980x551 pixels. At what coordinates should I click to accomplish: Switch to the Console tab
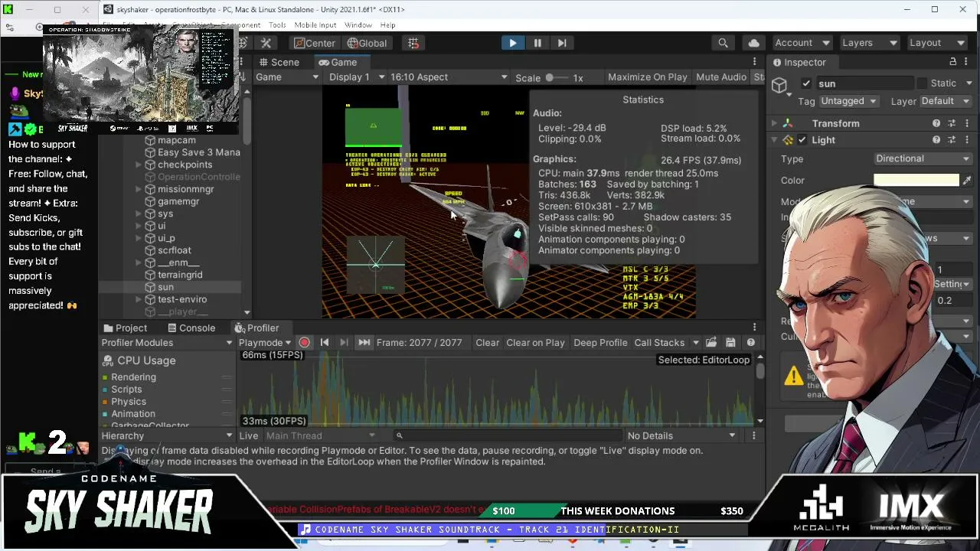coord(190,328)
